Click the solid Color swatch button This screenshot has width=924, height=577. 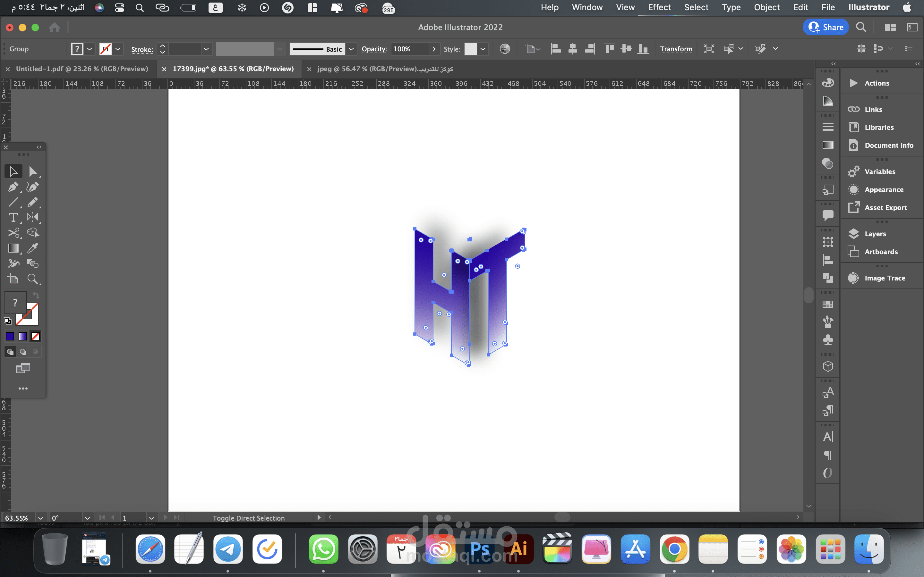pos(10,336)
